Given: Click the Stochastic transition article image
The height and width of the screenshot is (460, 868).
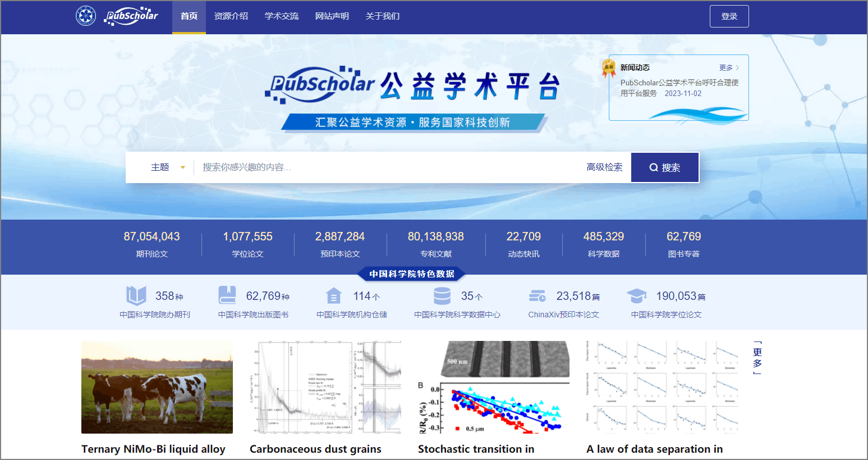Looking at the screenshot, I should (x=494, y=388).
